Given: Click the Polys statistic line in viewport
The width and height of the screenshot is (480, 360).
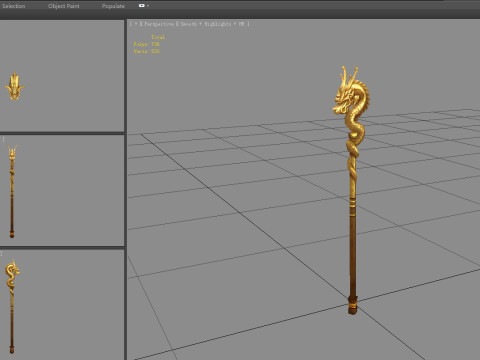Looking at the screenshot, I should [147, 44].
